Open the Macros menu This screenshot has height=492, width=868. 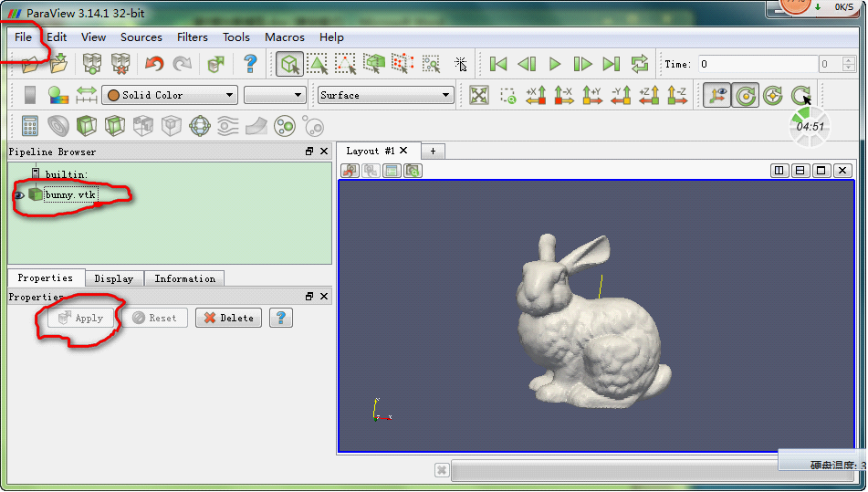pos(285,37)
